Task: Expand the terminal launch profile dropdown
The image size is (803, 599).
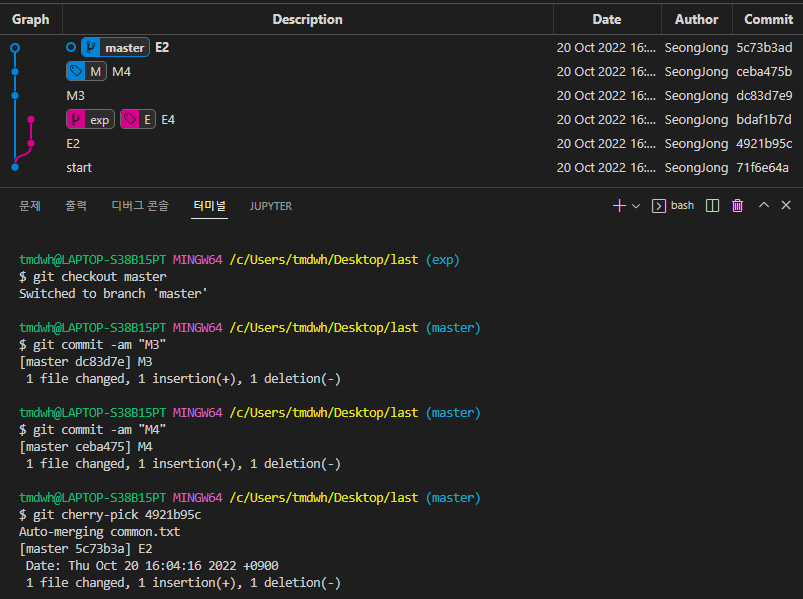Action: point(636,206)
